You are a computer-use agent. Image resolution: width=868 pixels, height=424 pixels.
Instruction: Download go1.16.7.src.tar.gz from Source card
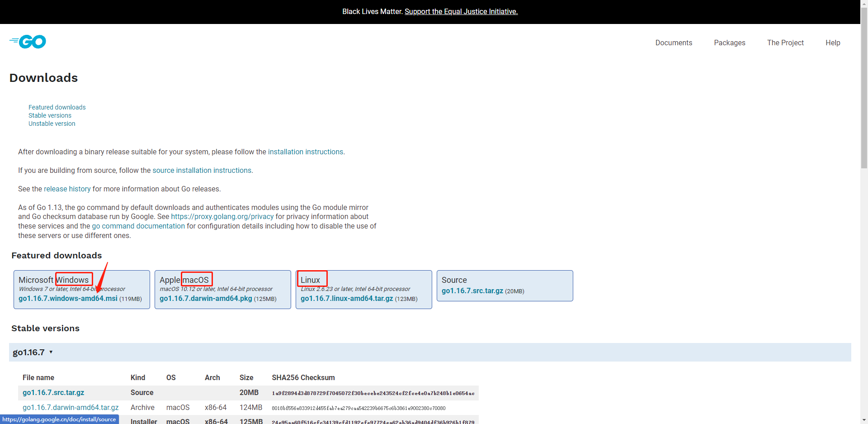coord(472,291)
